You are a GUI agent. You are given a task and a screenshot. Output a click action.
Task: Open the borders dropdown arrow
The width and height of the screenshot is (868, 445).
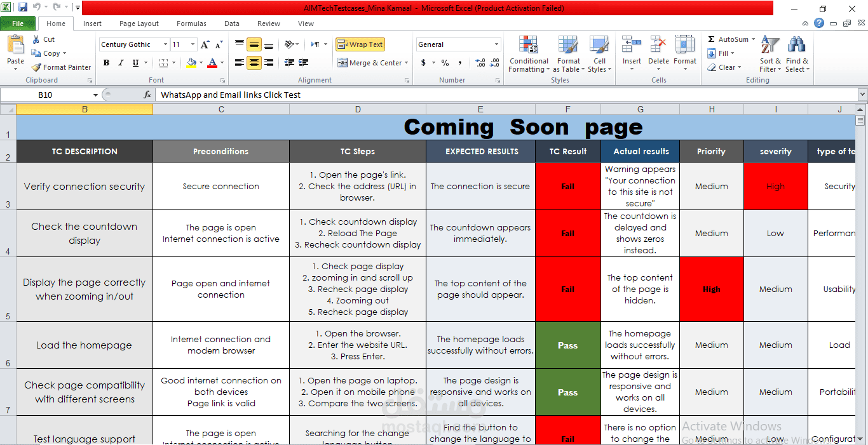click(174, 63)
